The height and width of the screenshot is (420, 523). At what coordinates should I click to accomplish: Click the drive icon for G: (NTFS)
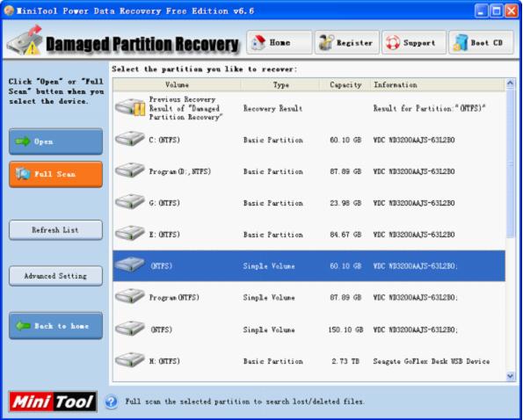coord(130,202)
